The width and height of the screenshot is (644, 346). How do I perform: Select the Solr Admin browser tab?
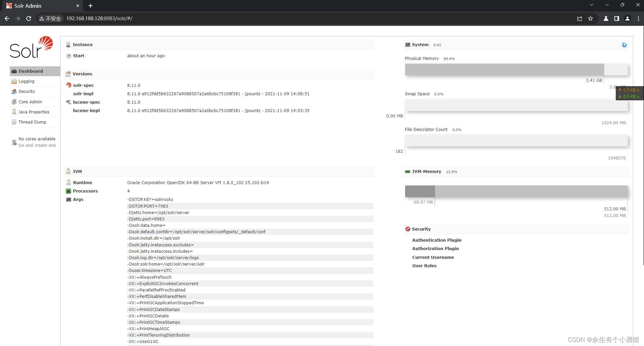click(43, 6)
